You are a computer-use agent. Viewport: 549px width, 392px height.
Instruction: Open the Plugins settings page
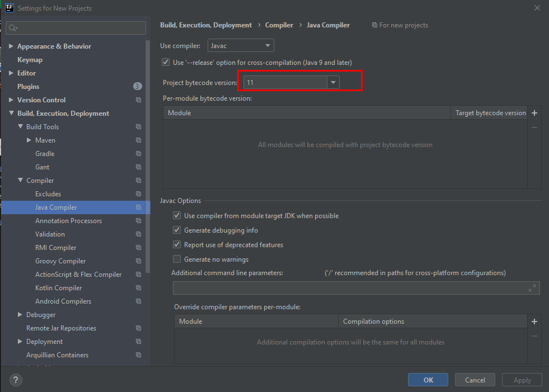[29, 87]
